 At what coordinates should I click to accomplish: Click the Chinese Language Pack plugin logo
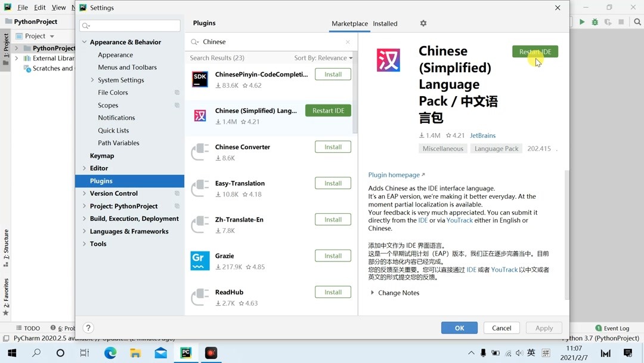388,60
